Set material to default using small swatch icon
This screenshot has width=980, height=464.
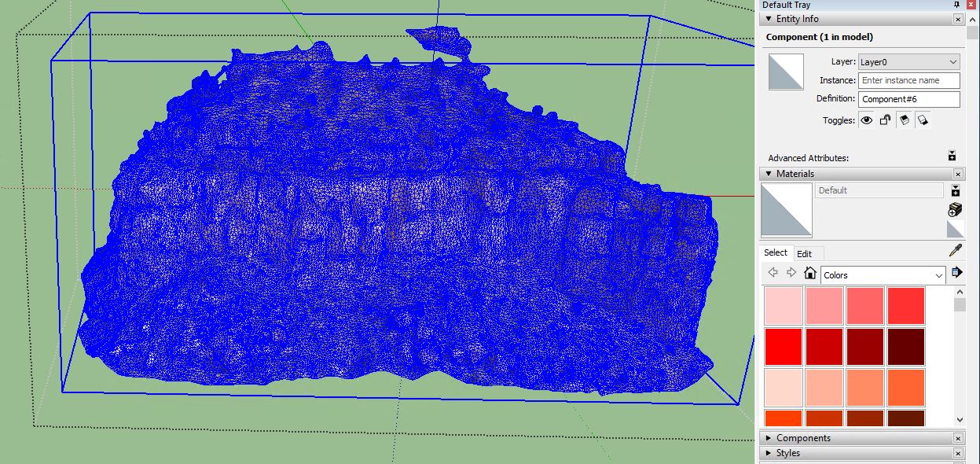(x=955, y=229)
